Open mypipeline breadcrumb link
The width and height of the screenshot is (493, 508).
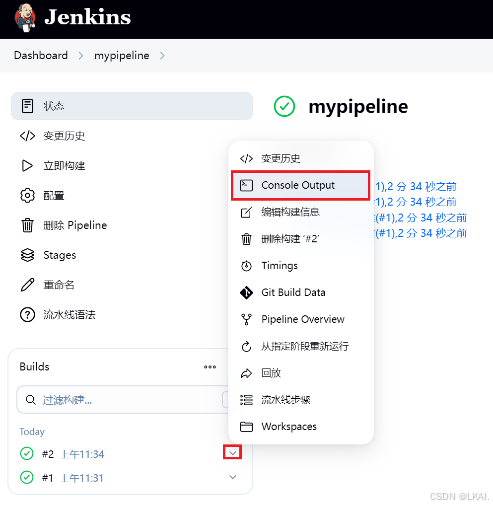tap(122, 56)
